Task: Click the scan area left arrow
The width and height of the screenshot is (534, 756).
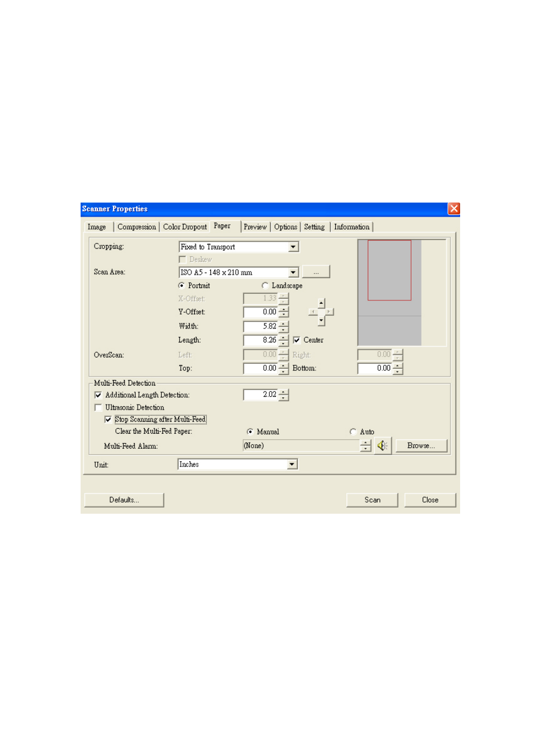Action: click(312, 312)
